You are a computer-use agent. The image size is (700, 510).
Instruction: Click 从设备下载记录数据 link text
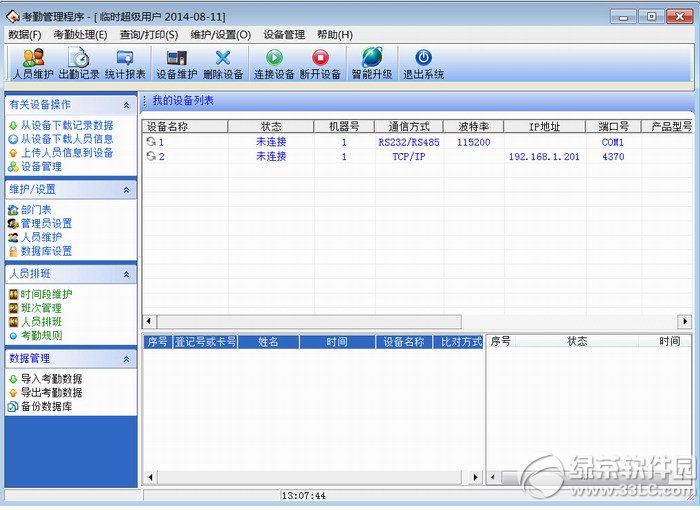pyautogui.click(x=67, y=125)
